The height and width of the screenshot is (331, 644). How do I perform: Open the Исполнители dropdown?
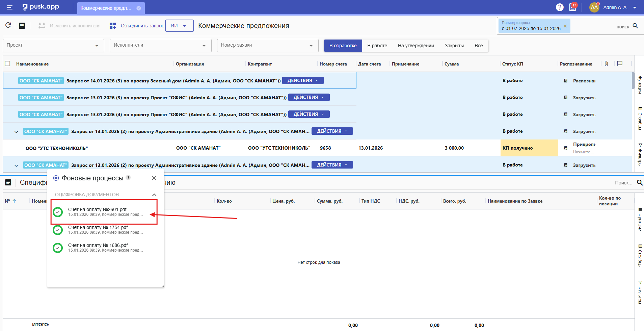click(160, 46)
